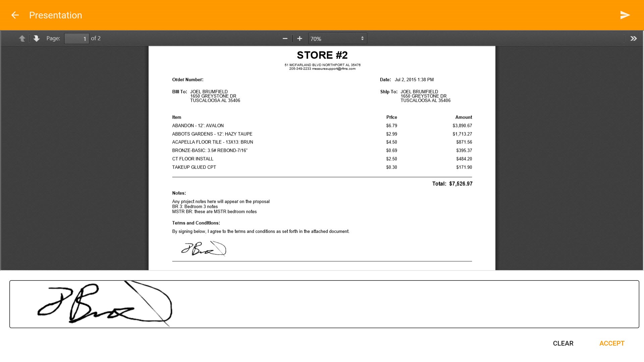This screenshot has height=362, width=644.
Task: Click the send paper-plane icon
Action: [x=625, y=15]
